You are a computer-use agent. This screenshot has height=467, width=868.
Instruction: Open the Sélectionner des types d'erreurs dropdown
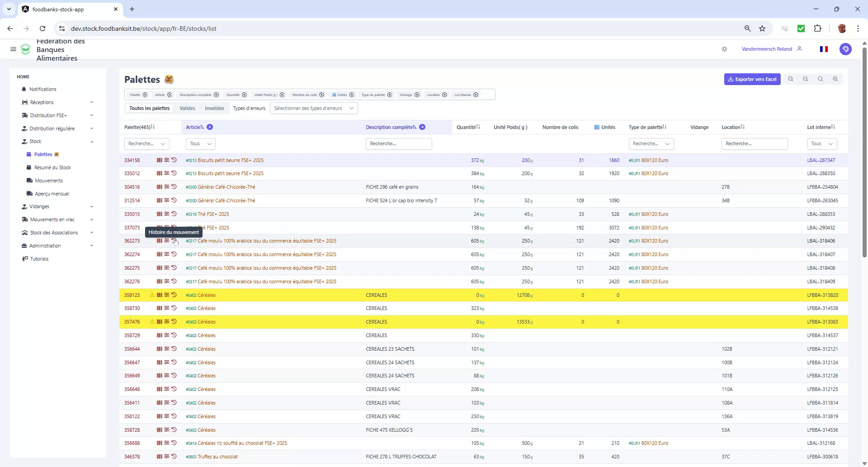pos(313,108)
